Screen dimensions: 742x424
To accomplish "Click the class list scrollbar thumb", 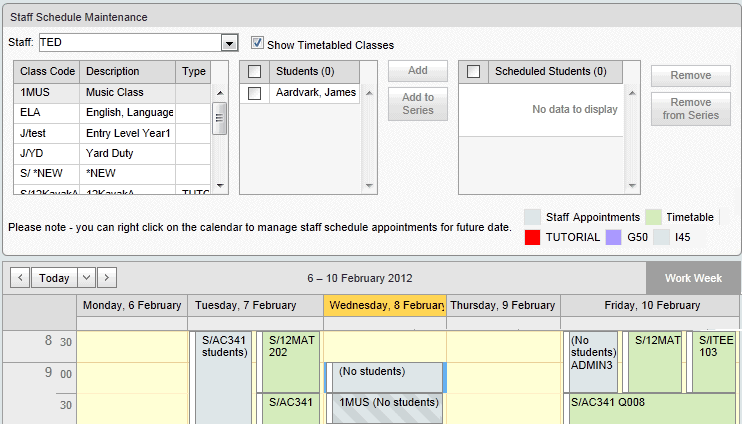I will point(220,118).
